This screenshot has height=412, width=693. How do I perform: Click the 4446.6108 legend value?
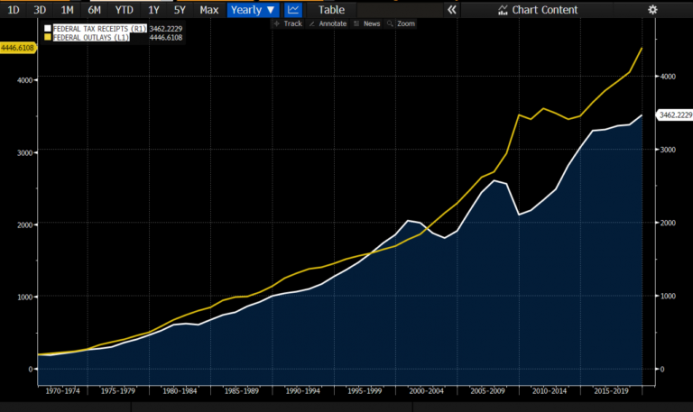[x=166, y=38]
